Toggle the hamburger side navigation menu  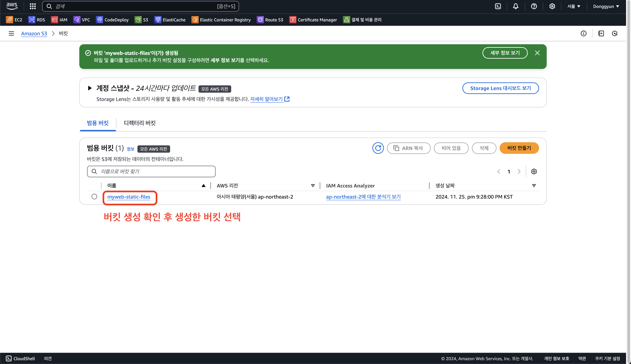11,33
